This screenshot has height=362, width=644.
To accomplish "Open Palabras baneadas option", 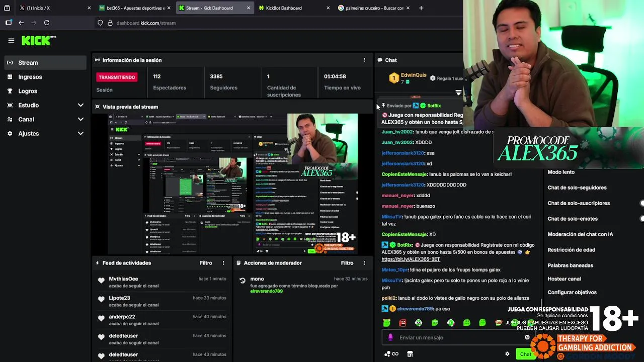I will click(x=570, y=265).
